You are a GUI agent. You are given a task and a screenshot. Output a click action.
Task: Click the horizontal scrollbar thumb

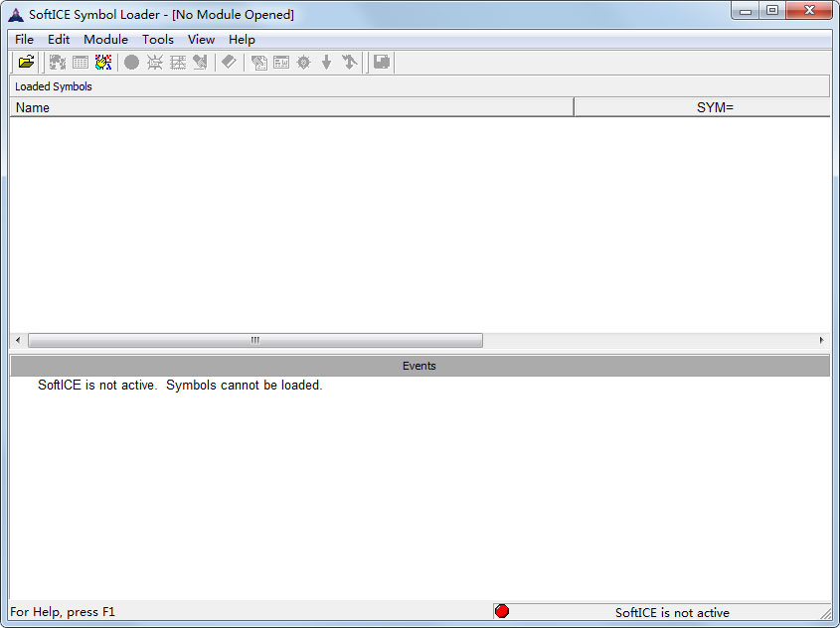click(x=255, y=340)
